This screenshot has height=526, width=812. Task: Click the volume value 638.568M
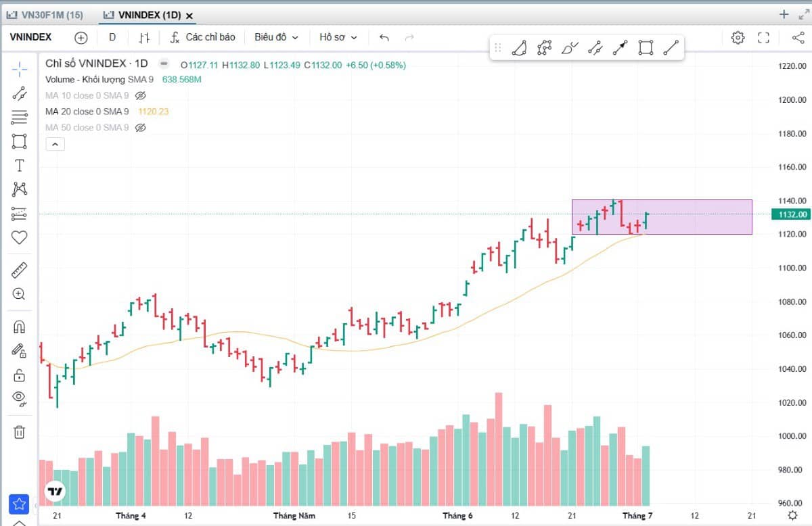point(182,79)
